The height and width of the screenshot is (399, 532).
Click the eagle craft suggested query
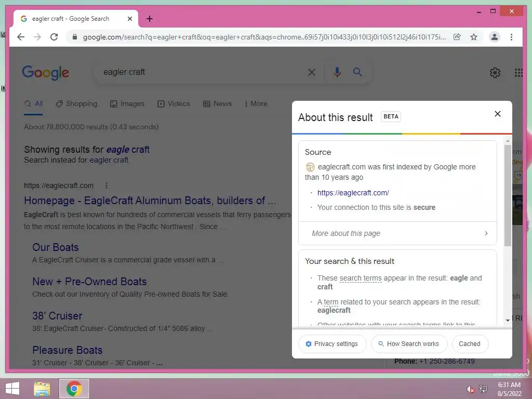[128, 150]
